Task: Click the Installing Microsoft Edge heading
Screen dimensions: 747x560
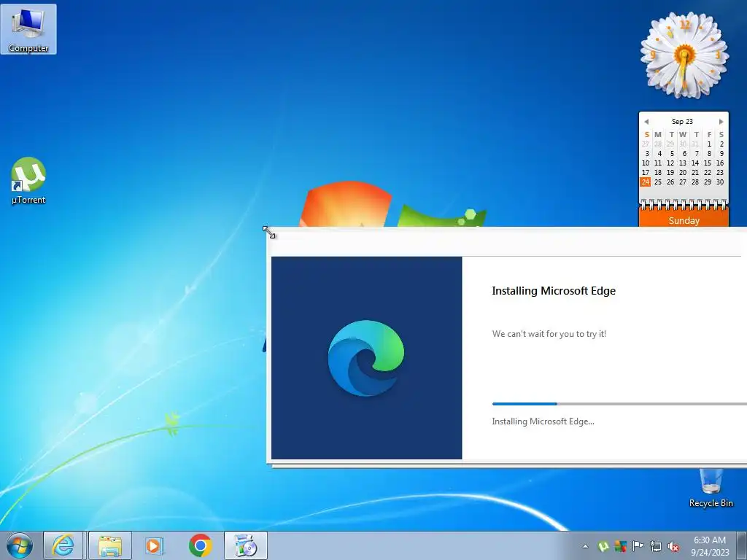Action: [554, 290]
